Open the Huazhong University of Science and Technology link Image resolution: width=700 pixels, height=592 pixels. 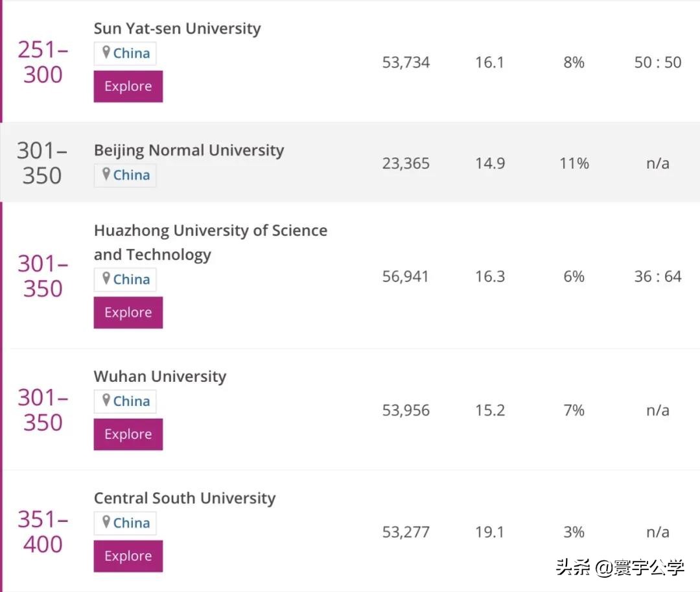tap(211, 242)
